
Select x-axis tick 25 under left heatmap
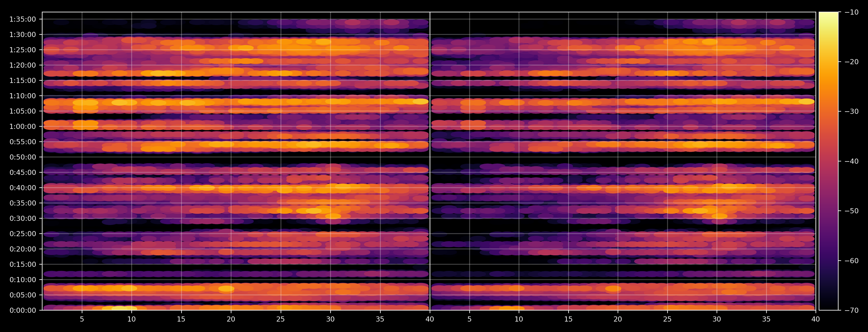[281, 319]
